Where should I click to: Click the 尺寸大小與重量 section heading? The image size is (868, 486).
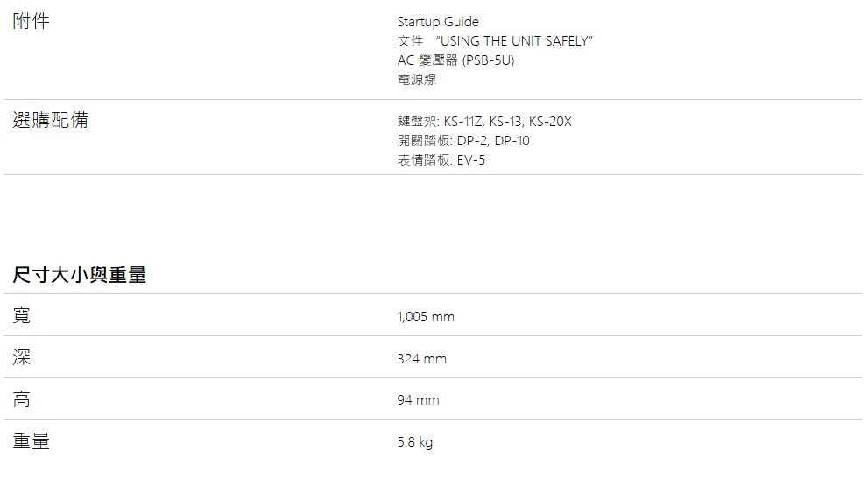click(x=79, y=275)
